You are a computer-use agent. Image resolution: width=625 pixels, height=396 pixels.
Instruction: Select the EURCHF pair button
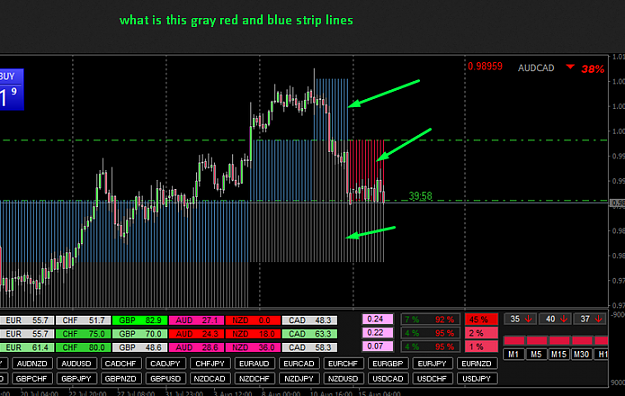[343, 364]
